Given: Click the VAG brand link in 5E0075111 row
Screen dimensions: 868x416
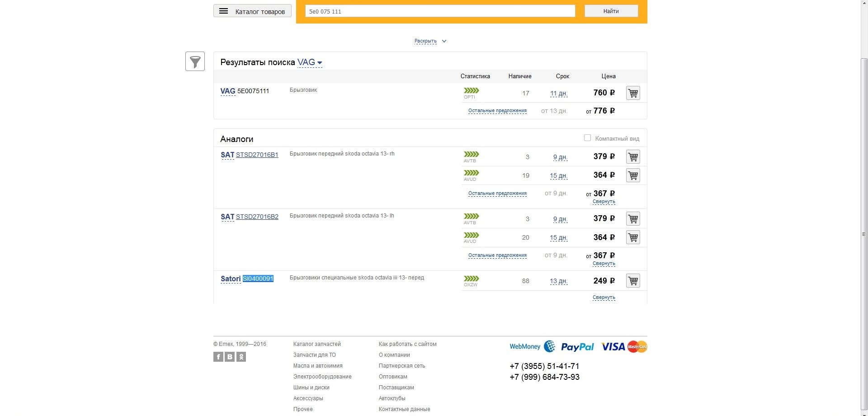Looking at the screenshot, I should pyautogui.click(x=228, y=91).
